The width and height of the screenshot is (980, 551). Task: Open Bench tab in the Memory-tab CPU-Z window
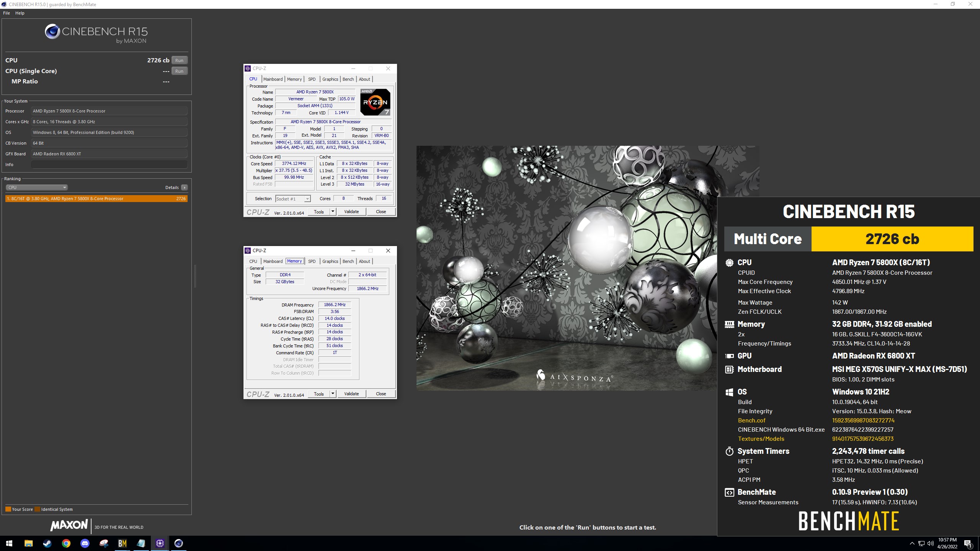348,261
